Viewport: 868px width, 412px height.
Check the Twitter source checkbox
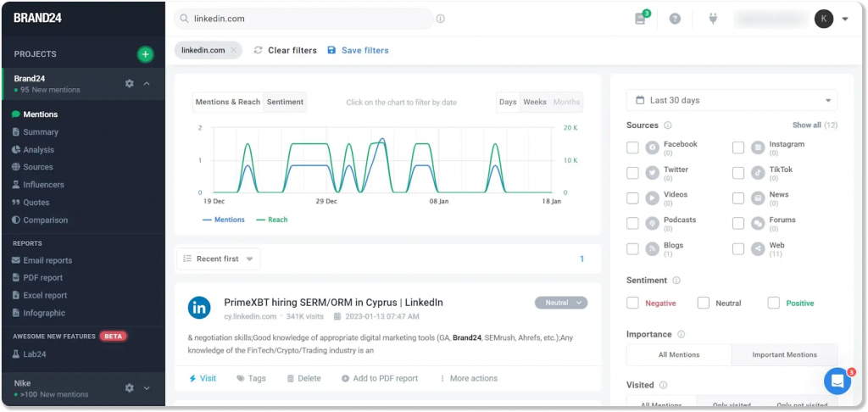tap(632, 173)
